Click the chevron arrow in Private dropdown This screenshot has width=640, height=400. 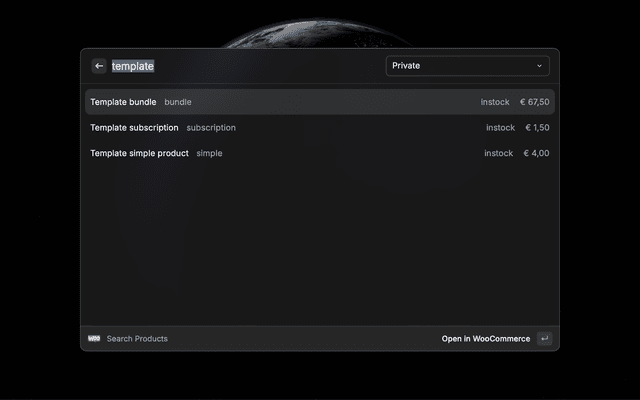click(539, 66)
